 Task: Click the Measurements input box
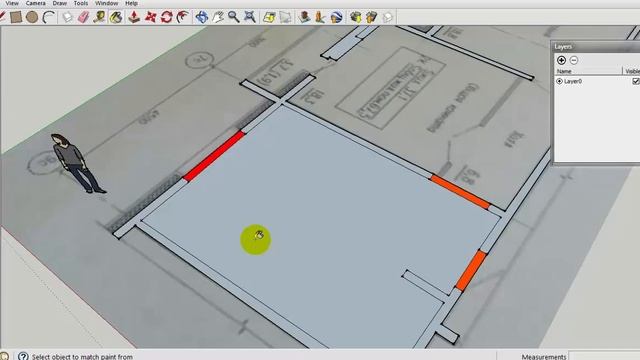604,356
